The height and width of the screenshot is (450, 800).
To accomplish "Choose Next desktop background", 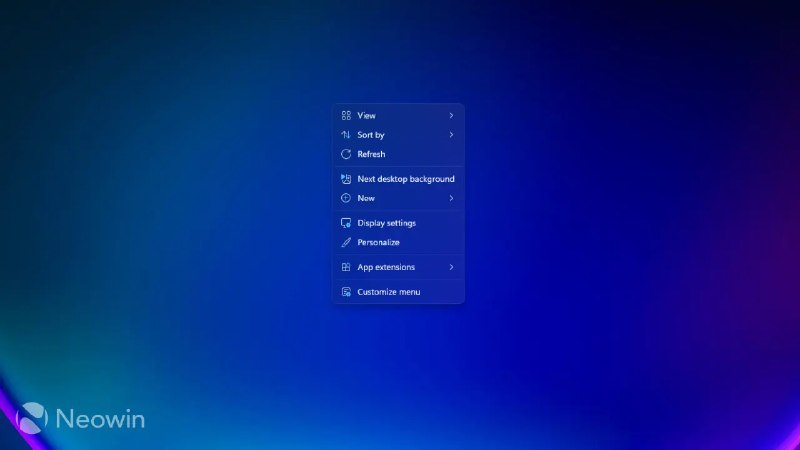I will point(398,179).
